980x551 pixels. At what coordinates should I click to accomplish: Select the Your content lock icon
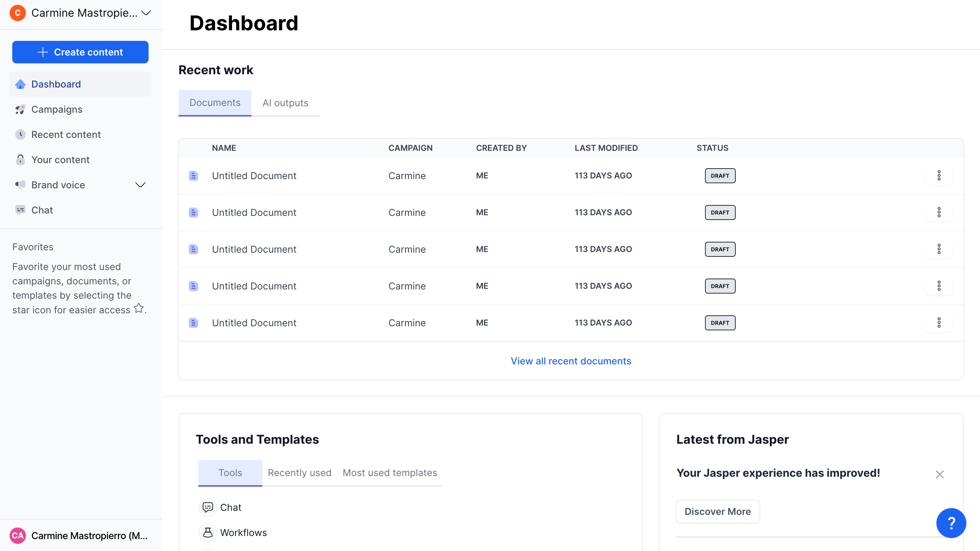tap(20, 160)
